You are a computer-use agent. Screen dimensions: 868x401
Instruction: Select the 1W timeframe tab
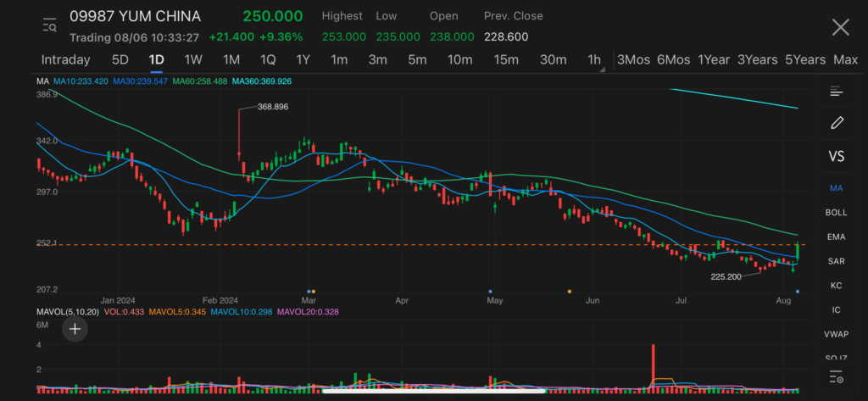pyautogui.click(x=193, y=59)
